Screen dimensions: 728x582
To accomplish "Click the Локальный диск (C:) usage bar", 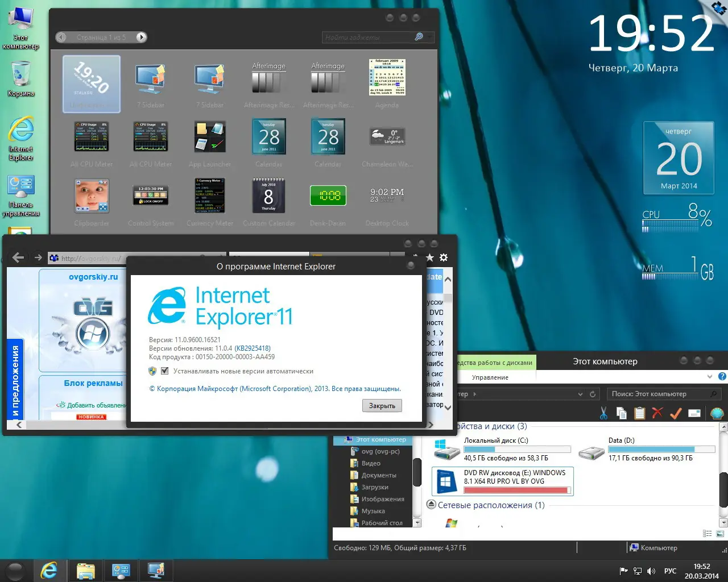I will (x=518, y=449).
